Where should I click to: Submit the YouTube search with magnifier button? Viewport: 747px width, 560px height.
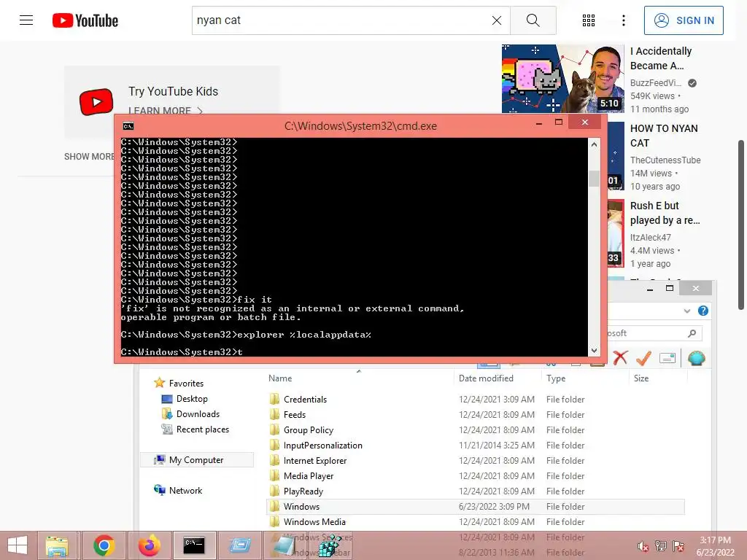[x=533, y=20]
